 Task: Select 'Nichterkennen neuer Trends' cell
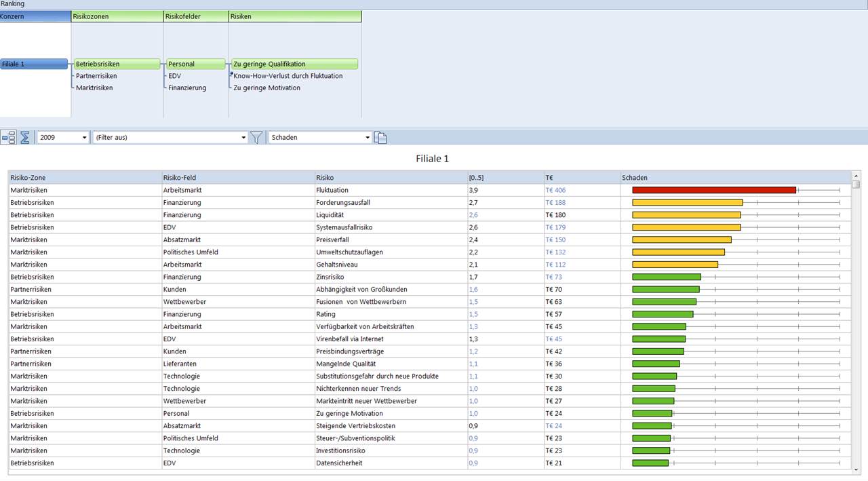[x=391, y=388]
